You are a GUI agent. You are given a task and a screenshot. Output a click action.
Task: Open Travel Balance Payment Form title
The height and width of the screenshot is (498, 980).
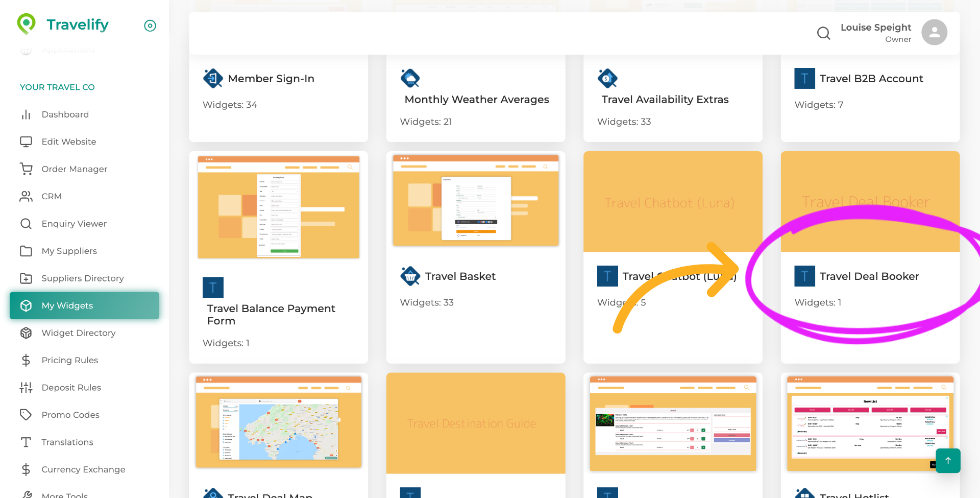(x=271, y=315)
